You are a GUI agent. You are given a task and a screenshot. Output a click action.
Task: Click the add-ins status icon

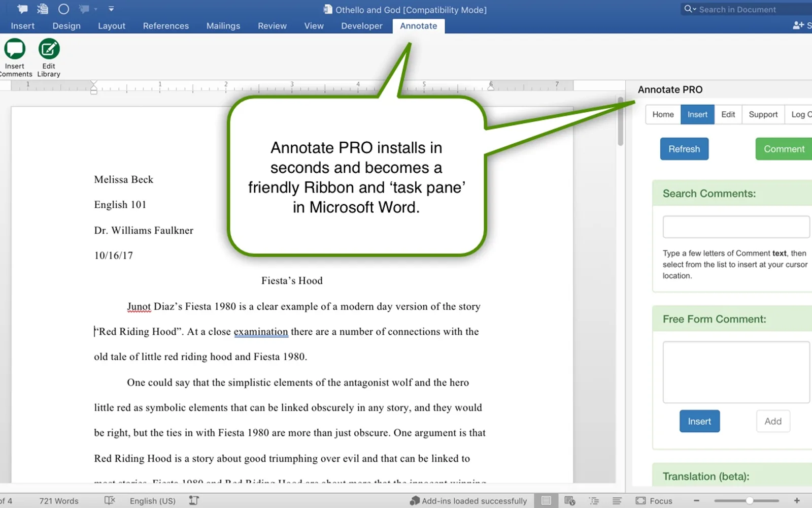point(415,501)
